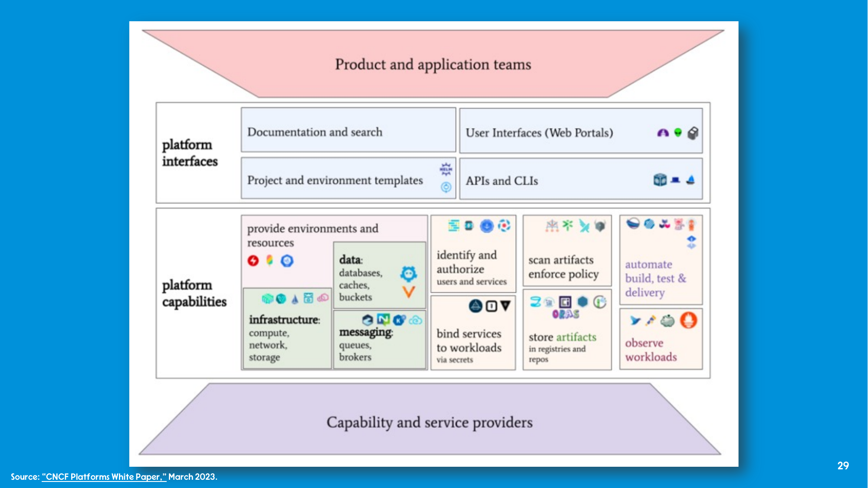Click the 'in registries and repos' caption

pos(557,354)
